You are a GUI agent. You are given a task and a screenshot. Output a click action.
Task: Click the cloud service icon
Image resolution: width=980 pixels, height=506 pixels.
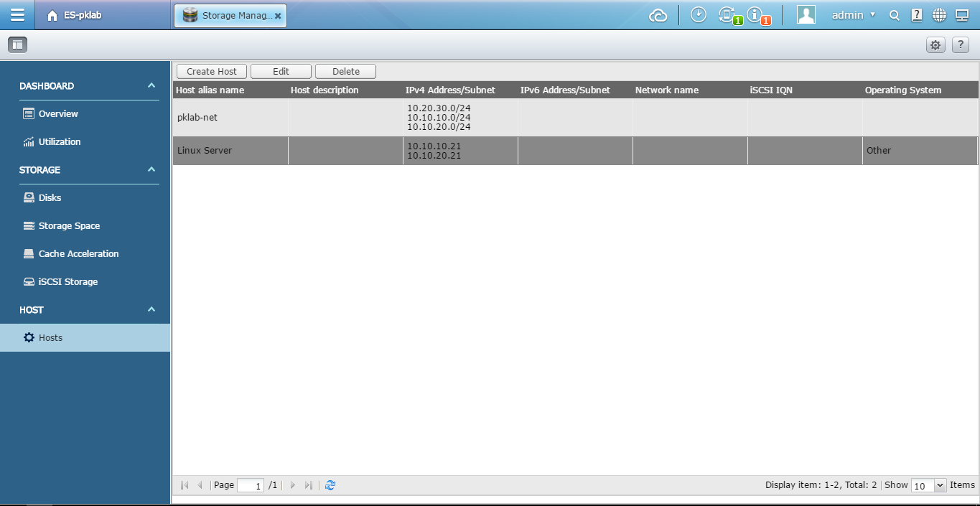coord(658,15)
